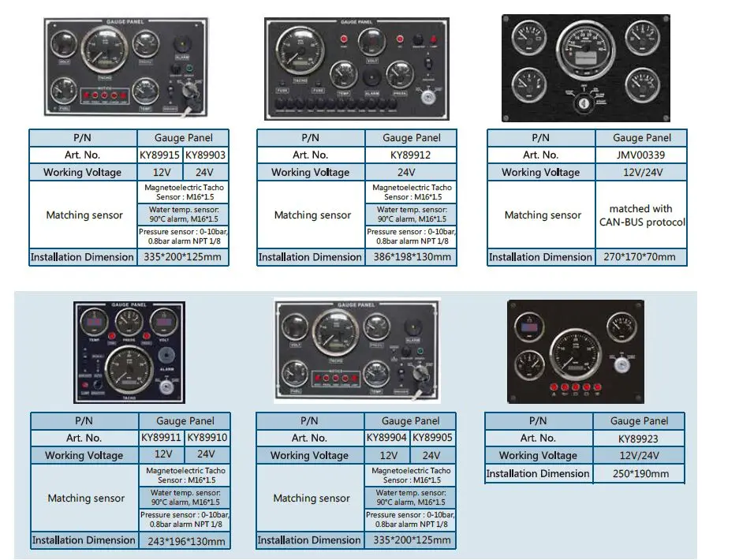Click the GAUGE PANEL title bar on the first panel
This screenshot has width=739, height=560.
coord(125,21)
